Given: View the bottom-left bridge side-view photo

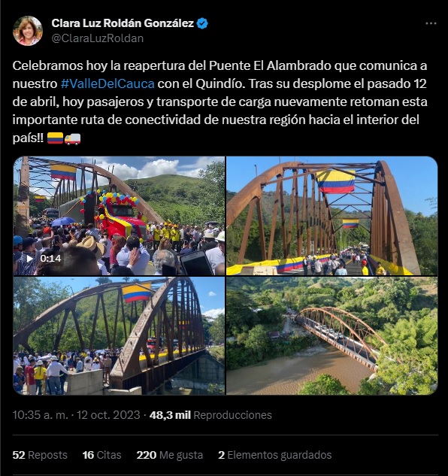Looking at the screenshot, I should [119, 335].
